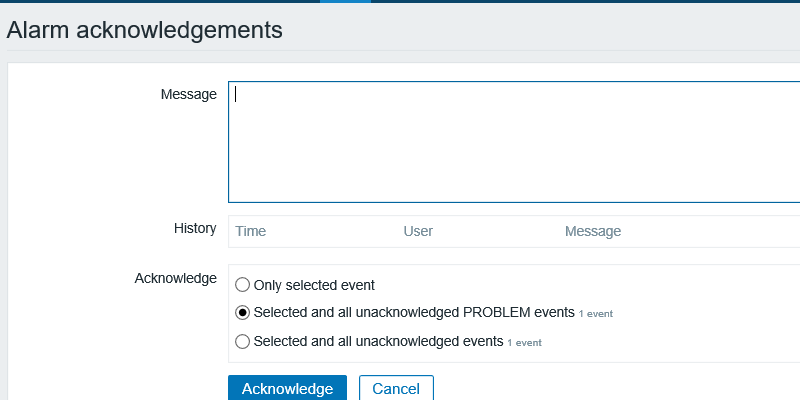Screen dimensions: 800x400
Task: Click the Message column header in History table
Action: pyautogui.click(x=593, y=232)
